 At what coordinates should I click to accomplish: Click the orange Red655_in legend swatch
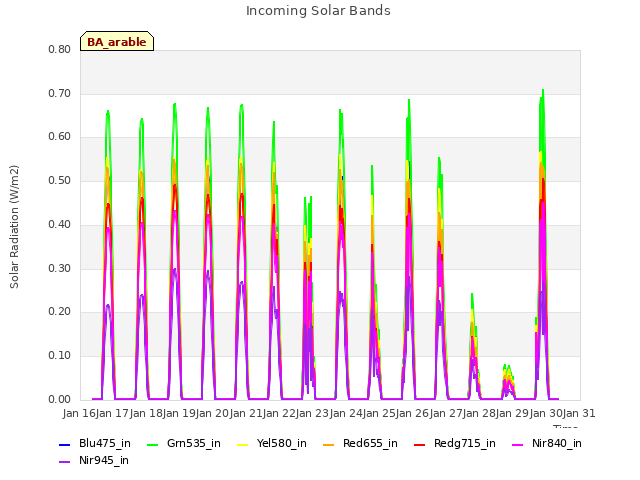(329, 444)
